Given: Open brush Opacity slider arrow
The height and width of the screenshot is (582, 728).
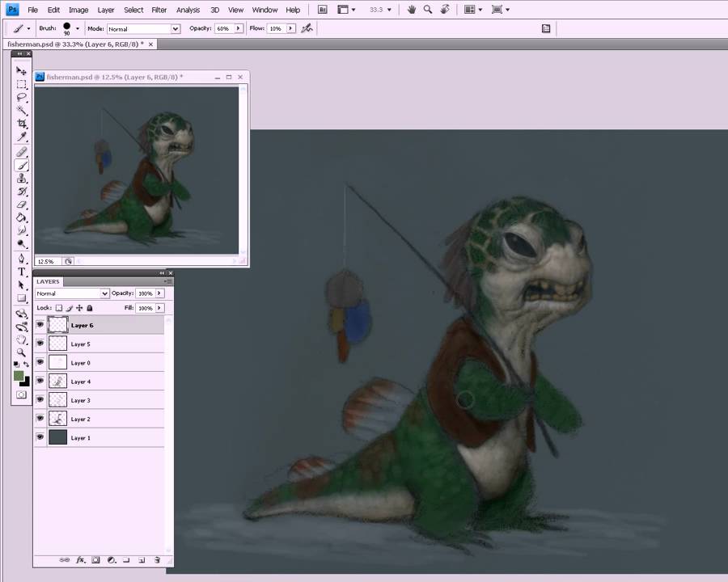Looking at the screenshot, I should (238, 28).
